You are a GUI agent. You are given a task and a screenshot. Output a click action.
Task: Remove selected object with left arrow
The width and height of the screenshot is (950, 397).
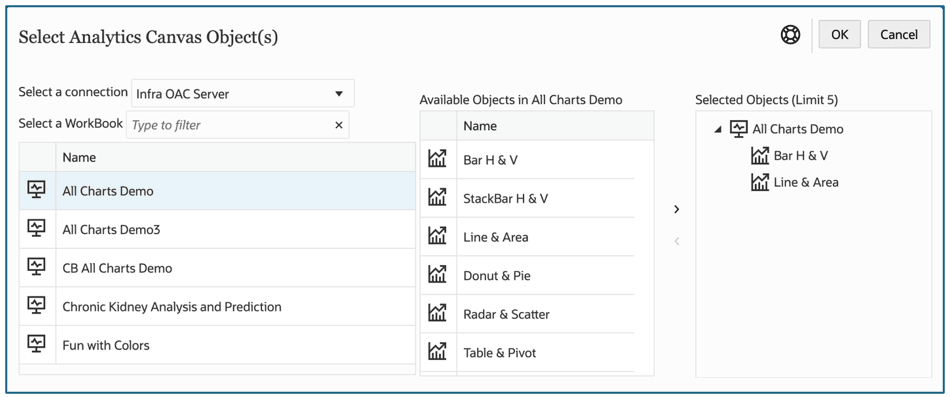pos(677,241)
